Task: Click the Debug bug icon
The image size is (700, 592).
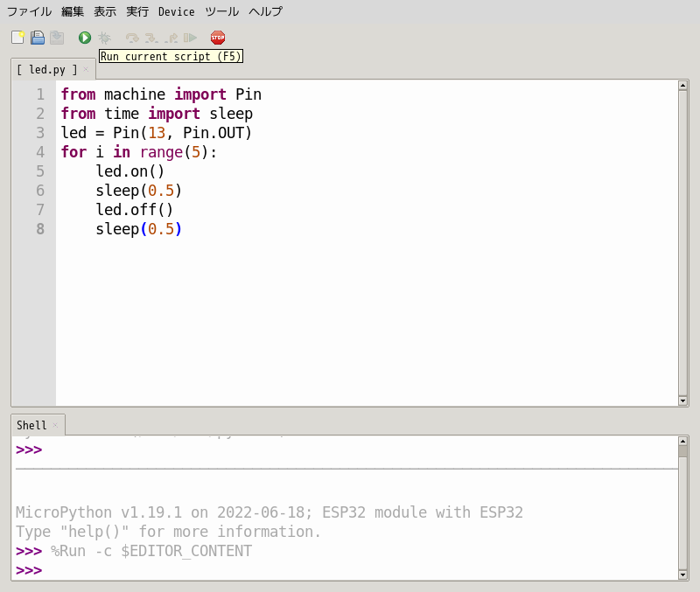Action: pyautogui.click(x=105, y=38)
